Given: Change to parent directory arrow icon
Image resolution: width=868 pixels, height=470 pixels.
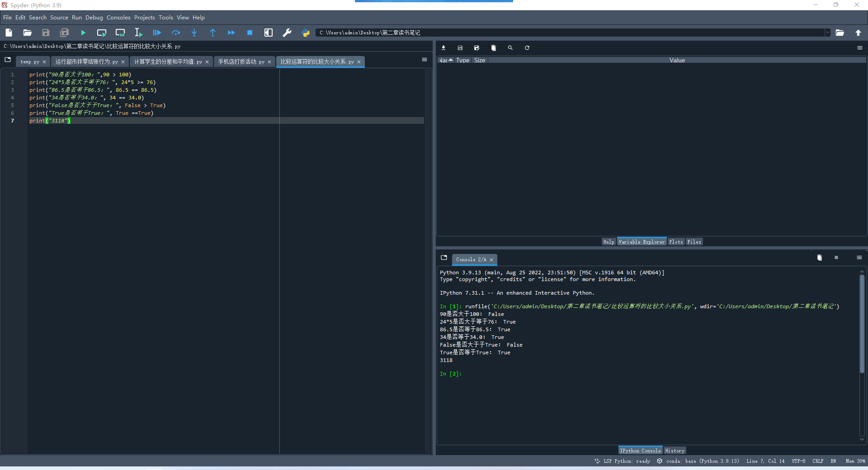Looking at the screenshot, I should coord(859,33).
